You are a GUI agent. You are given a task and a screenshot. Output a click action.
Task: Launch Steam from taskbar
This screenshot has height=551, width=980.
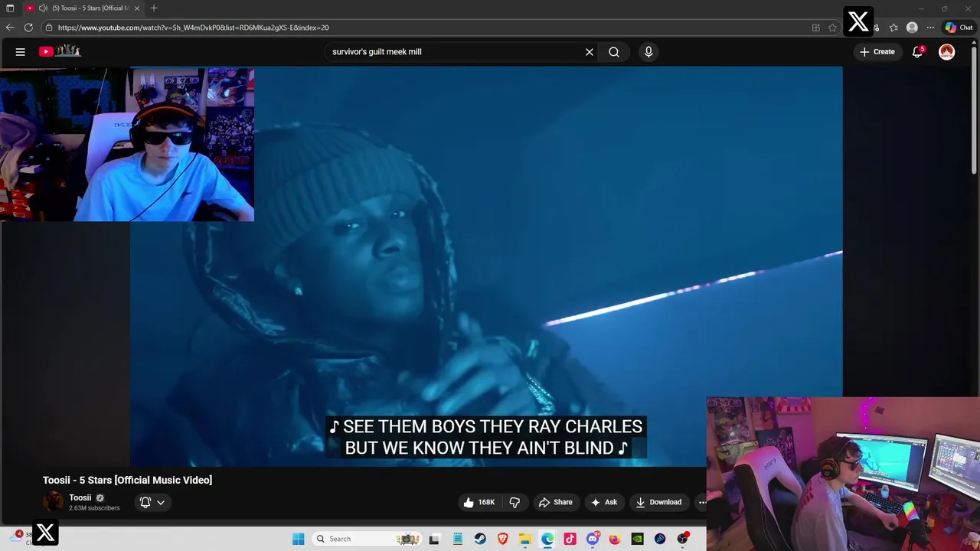(x=479, y=539)
